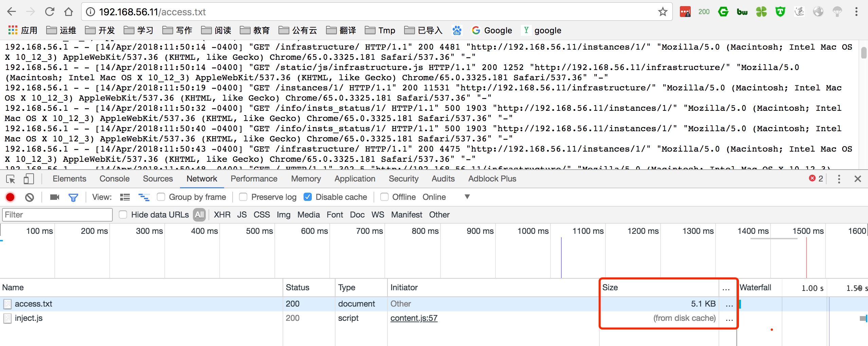Open the 运维 bookmarks folder
This screenshot has width=868, height=346.
[61, 30]
